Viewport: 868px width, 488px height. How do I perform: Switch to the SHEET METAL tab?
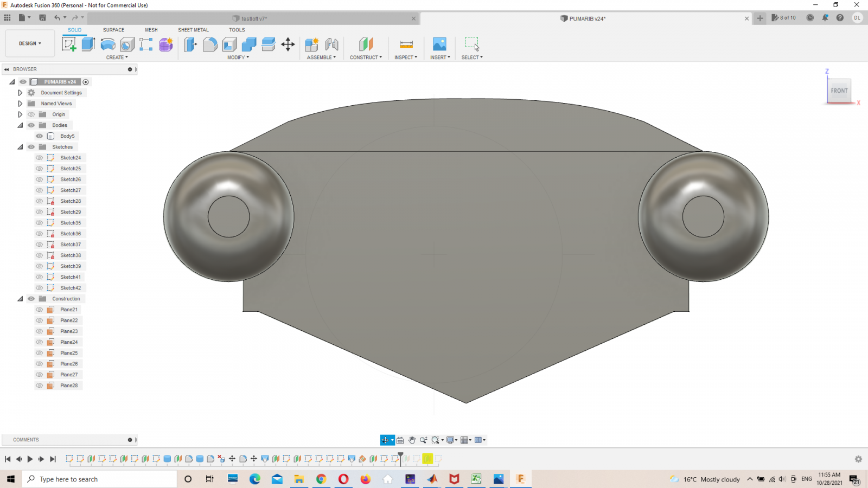(193, 30)
